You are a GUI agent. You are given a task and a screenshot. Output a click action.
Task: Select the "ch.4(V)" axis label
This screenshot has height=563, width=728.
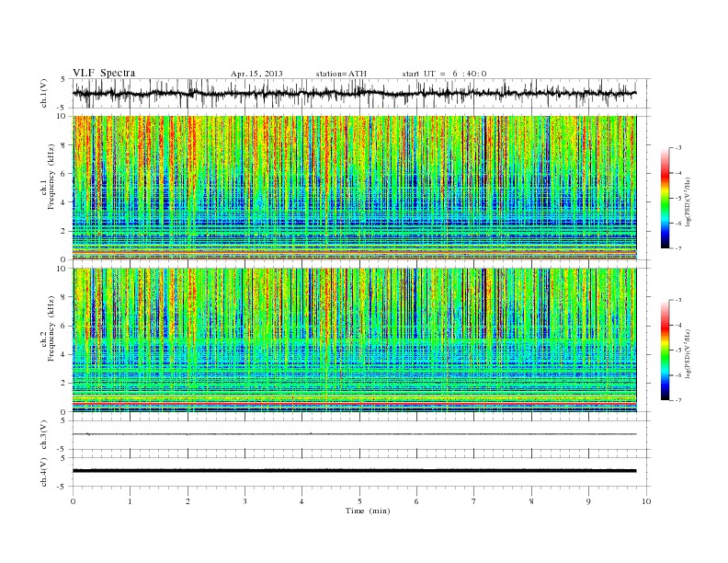click(x=44, y=472)
